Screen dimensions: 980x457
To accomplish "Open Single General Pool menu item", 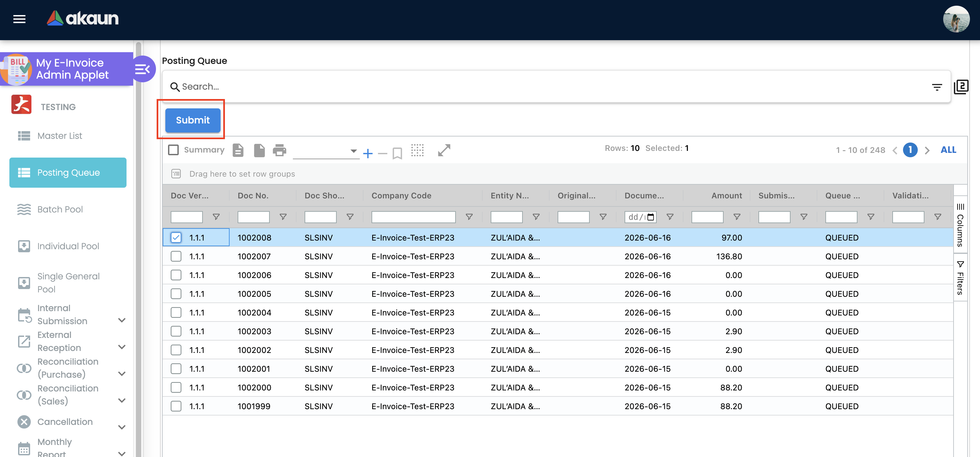I will 68,283.
